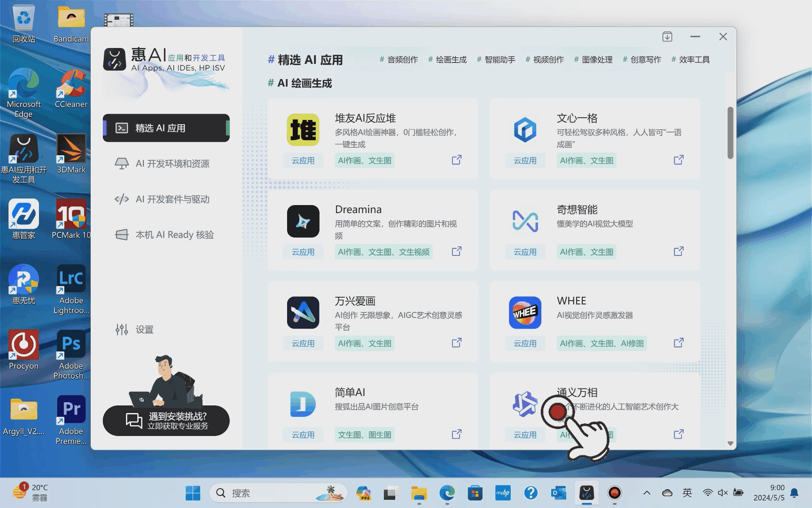Open external link for WHEE
The image size is (812, 508).
click(679, 342)
